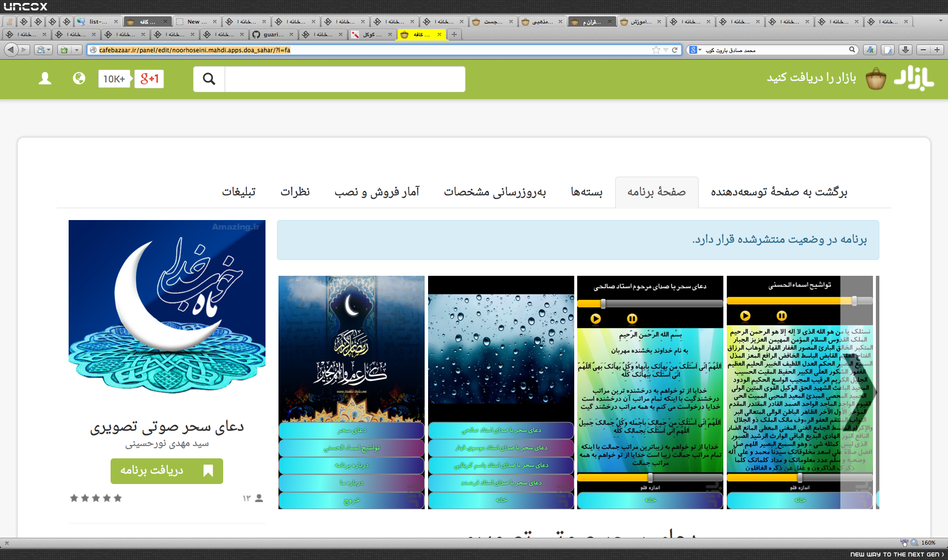
Task: Open the list-all-tabs dropdown arrow
Action: [940, 22]
